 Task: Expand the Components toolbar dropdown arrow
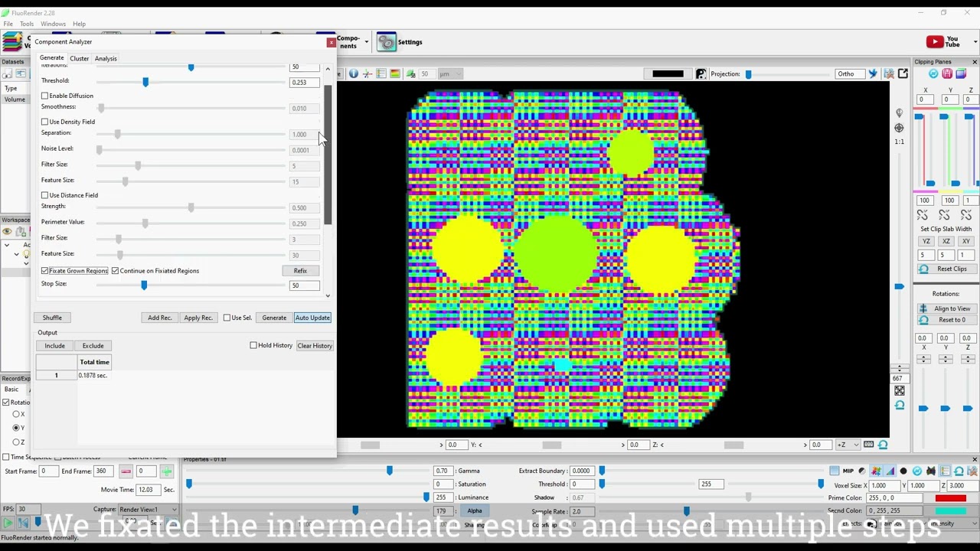click(x=367, y=42)
